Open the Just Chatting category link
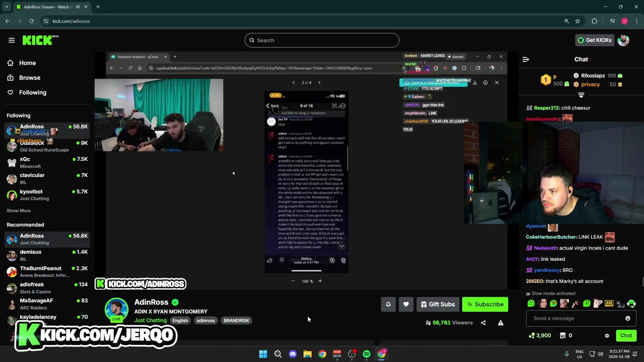This screenshot has height=362, width=644. pos(150,320)
